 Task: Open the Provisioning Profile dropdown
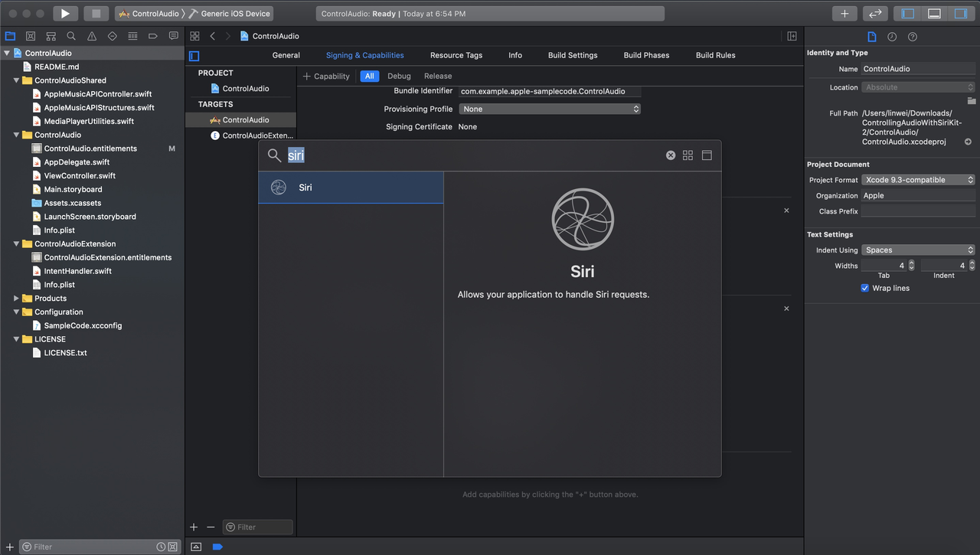[550, 109]
